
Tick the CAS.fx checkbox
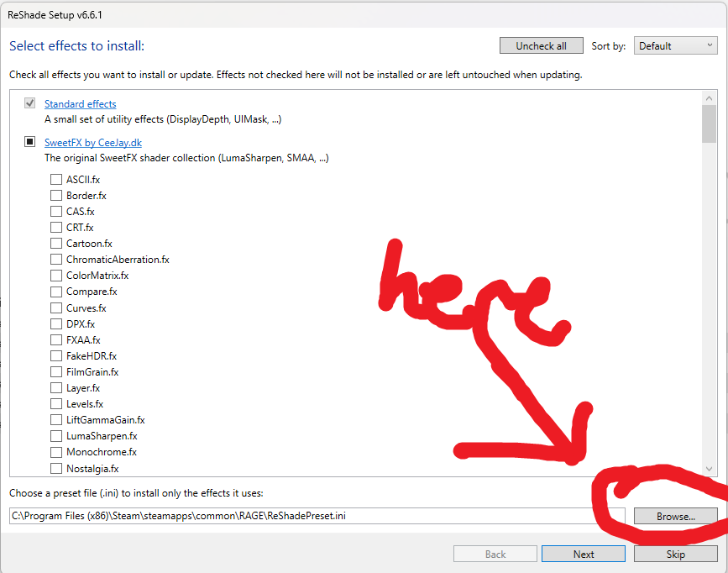(56, 211)
